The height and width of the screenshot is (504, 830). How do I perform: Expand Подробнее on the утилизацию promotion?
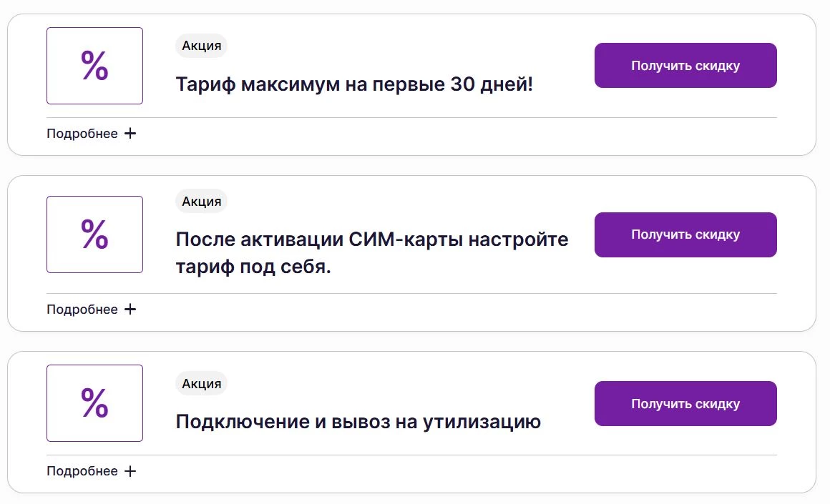pyautogui.click(x=82, y=470)
